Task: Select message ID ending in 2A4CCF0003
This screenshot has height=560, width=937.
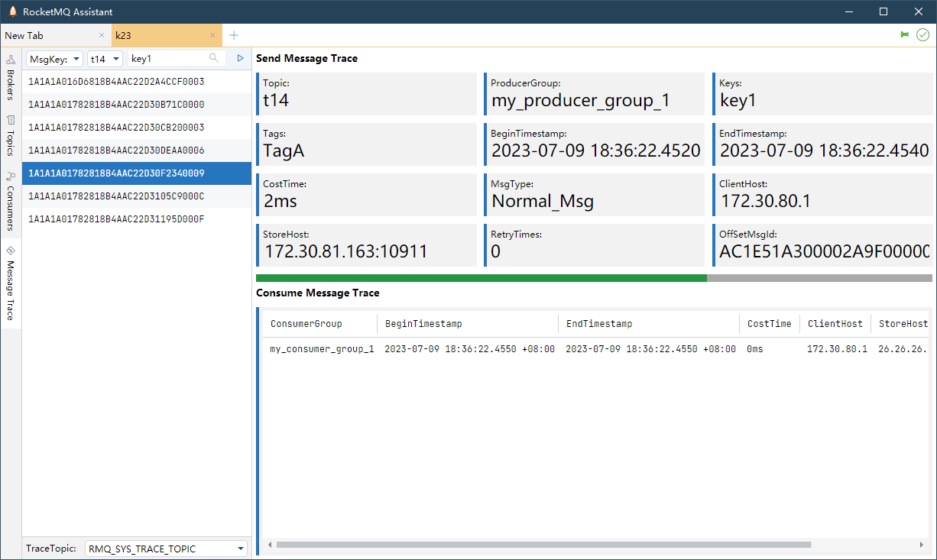Action: tap(116, 82)
